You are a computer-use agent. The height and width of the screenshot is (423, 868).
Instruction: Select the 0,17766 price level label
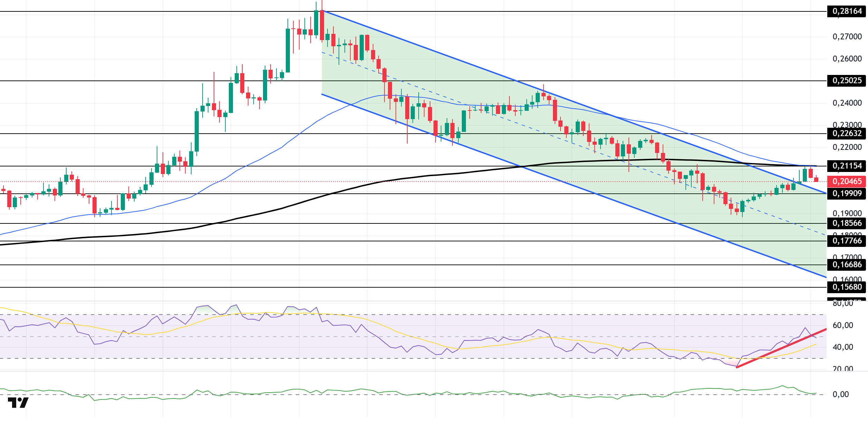(x=847, y=241)
